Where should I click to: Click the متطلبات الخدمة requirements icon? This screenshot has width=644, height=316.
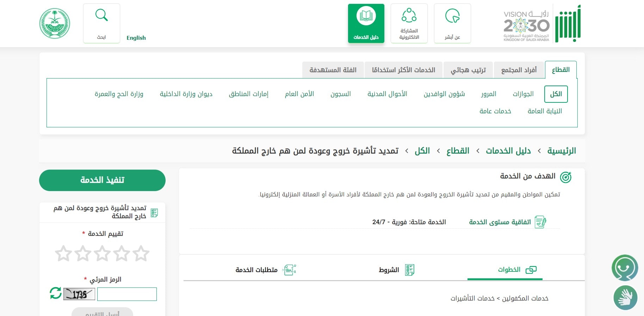point(289,270)
